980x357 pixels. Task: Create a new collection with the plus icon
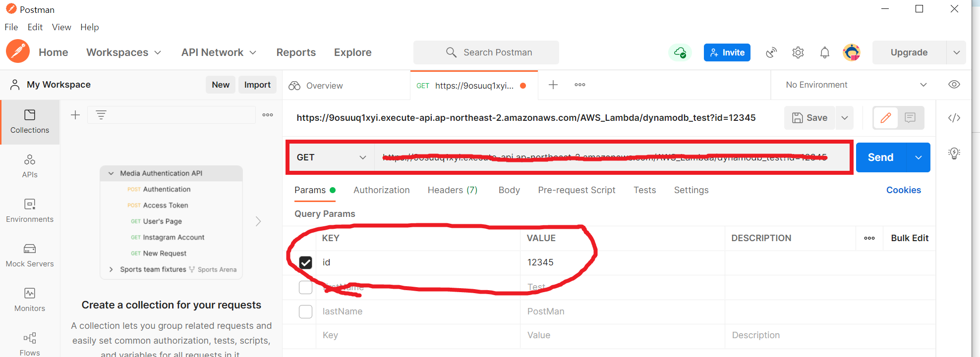pyautogui.click(x=75, y=115)
